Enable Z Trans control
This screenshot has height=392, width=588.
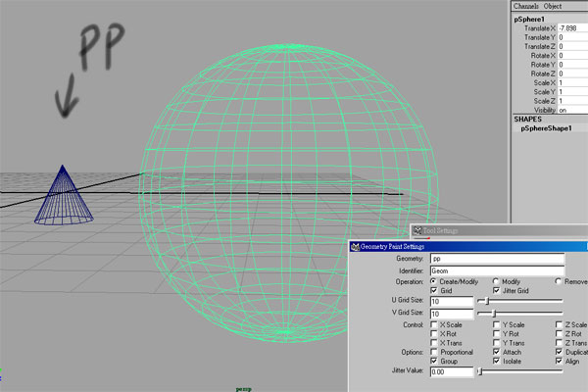click(x=559, y=342)
